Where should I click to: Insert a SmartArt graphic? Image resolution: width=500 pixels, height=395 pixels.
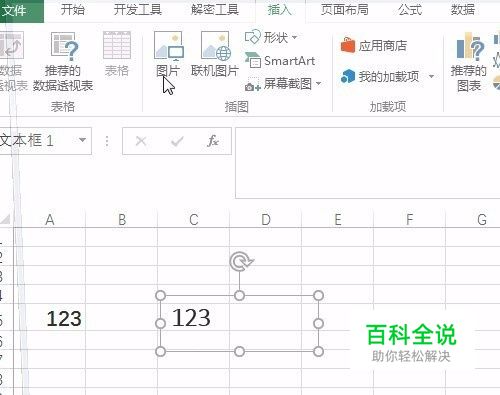click(280, 61)
